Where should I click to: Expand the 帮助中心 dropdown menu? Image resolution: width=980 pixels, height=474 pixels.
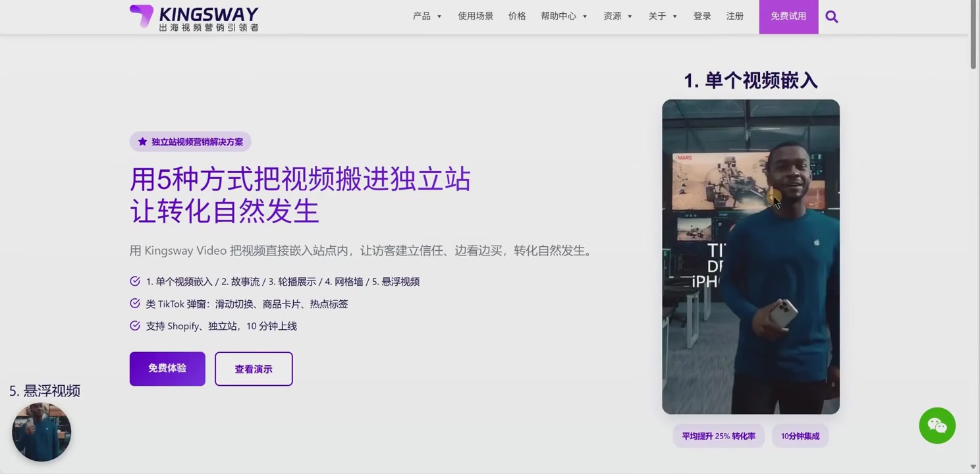point(564,16)
